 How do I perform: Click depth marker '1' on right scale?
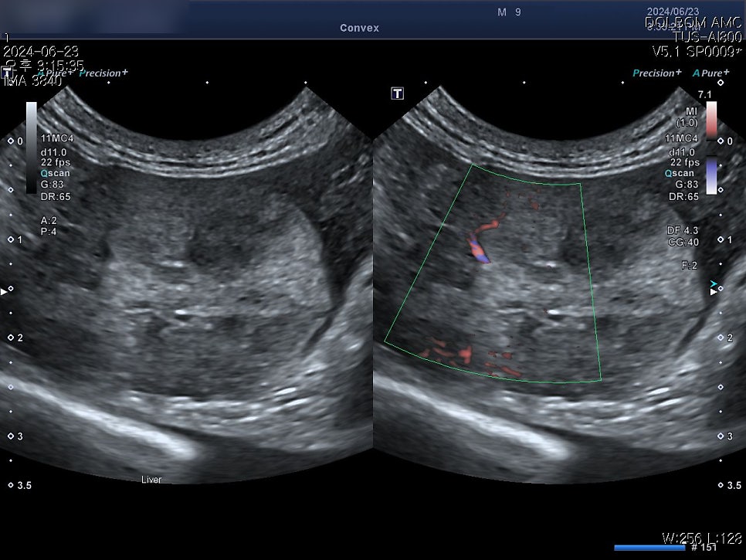pyautogui.click(x=730, y=239)
